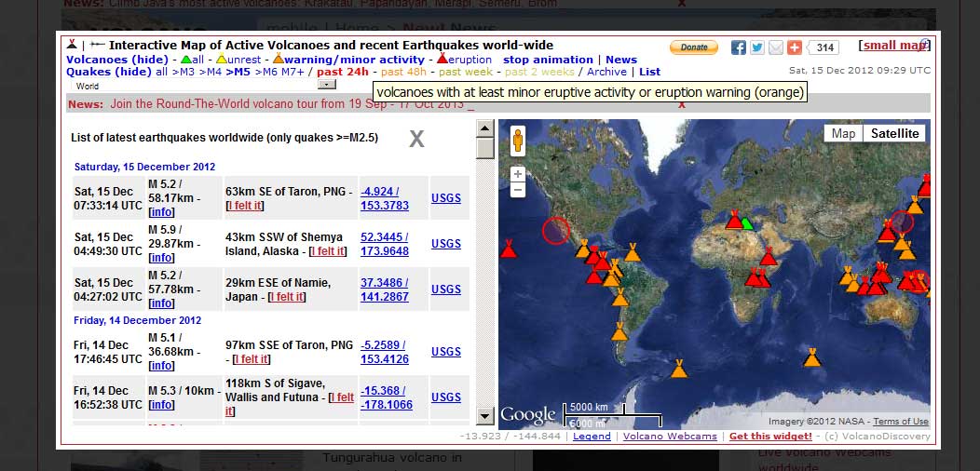Click the orange AddThis plus icon
Viewport: 980px width, 471px height.
click(794, 47)
